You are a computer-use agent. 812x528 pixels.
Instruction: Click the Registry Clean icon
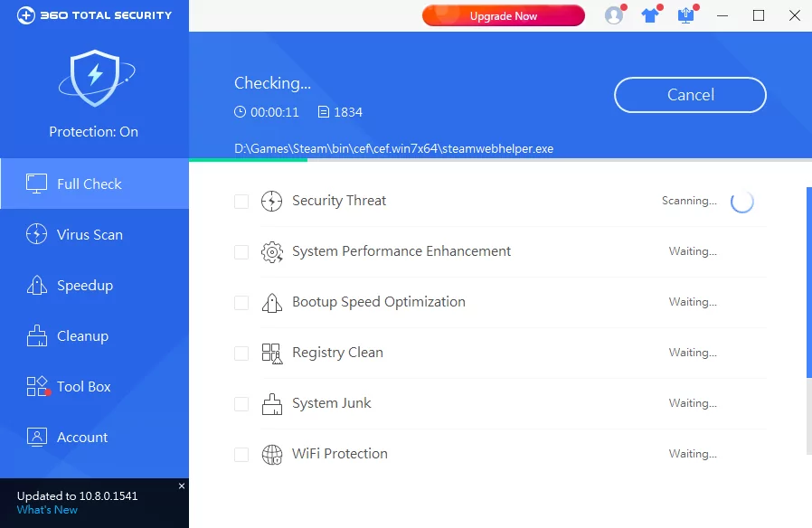click(272, 353)
